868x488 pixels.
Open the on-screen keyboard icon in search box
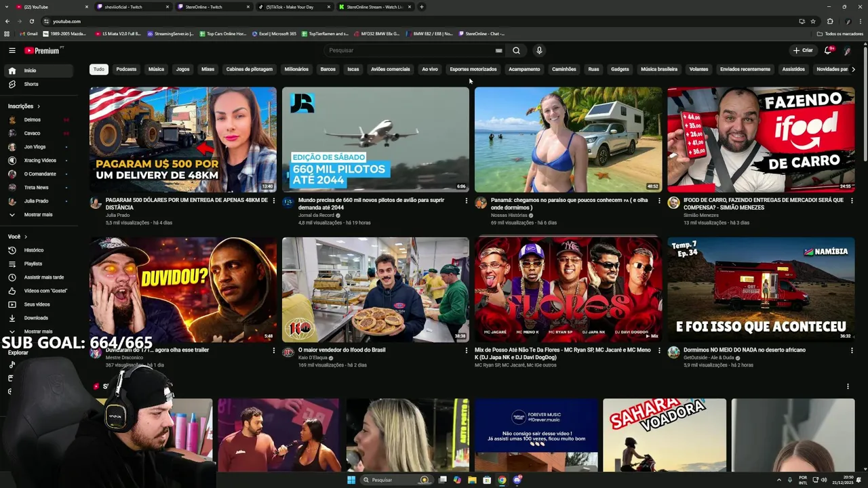(x=498, y=50)
